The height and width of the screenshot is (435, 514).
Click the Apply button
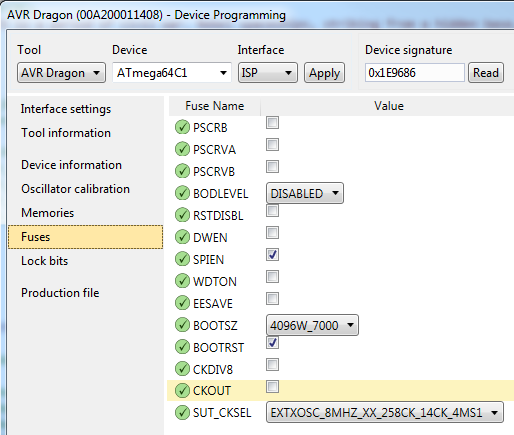(x=324, y=73)
